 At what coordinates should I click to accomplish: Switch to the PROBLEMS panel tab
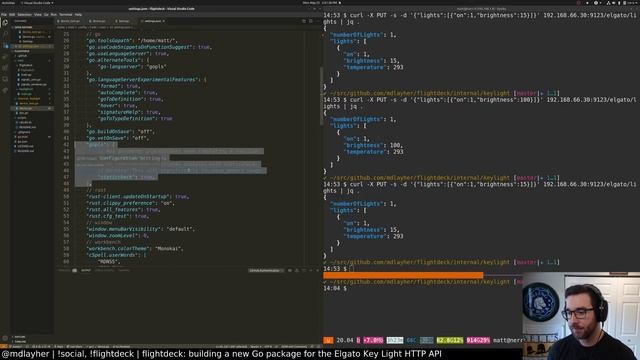point(64,270)
